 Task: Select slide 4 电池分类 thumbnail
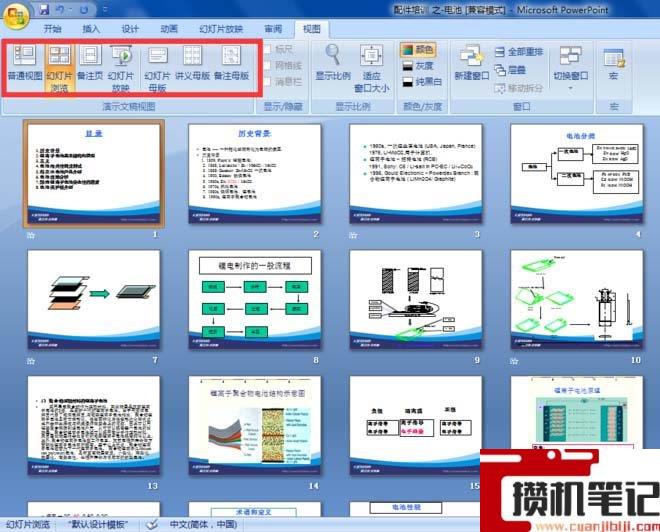[577, 173]
